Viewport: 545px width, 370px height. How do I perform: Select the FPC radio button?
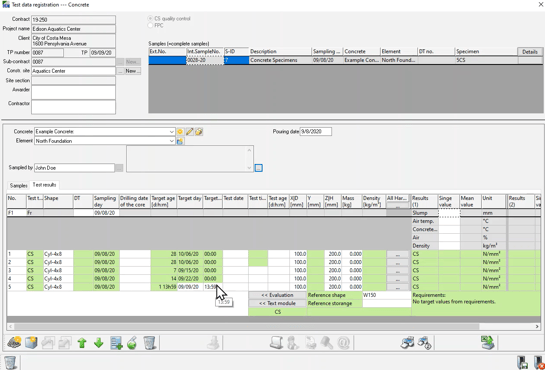tap(150, 25)
